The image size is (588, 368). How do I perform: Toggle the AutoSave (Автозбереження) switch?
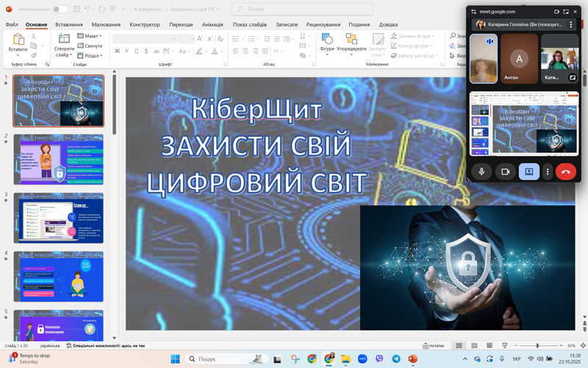click(60, 9)
